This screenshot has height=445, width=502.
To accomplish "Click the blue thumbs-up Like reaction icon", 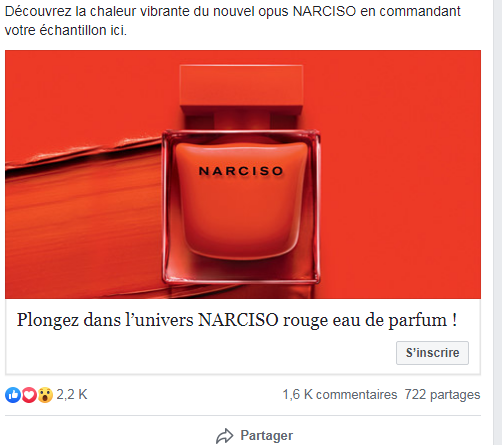I will click(x=13, y=395).
